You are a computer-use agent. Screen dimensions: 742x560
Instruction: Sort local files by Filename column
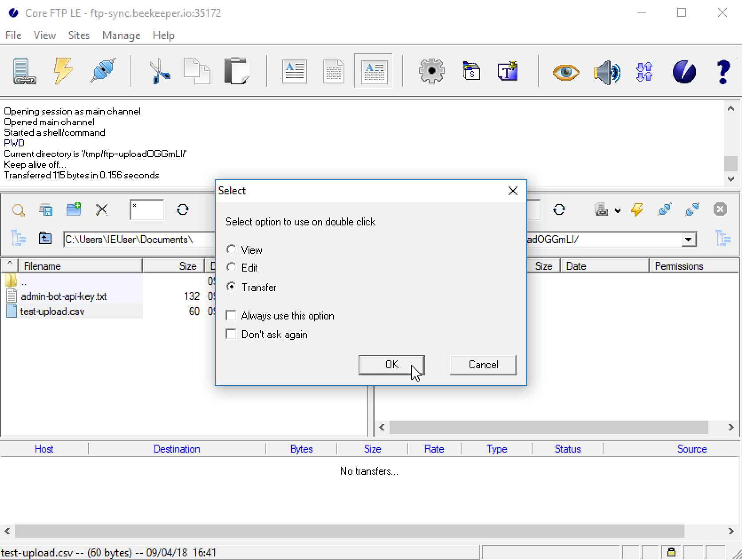point(80,266)
